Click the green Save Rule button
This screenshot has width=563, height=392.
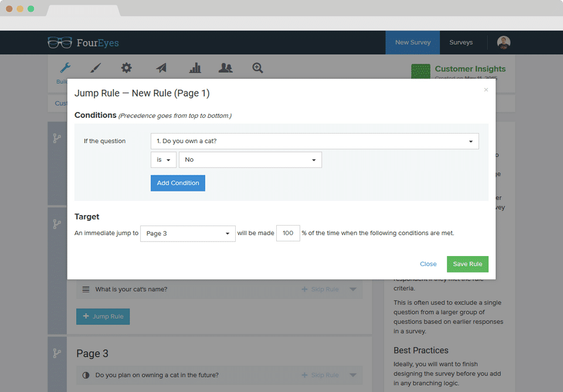tap(467, 264)
